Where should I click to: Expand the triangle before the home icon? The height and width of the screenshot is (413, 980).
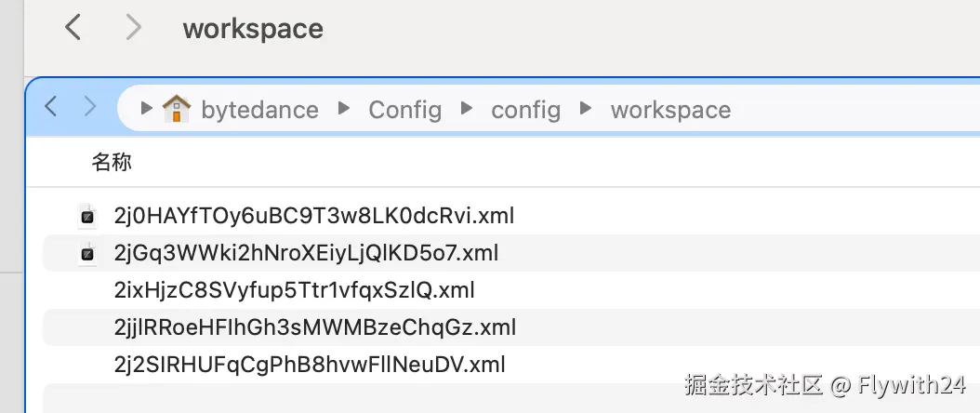[x=147, y=109]
